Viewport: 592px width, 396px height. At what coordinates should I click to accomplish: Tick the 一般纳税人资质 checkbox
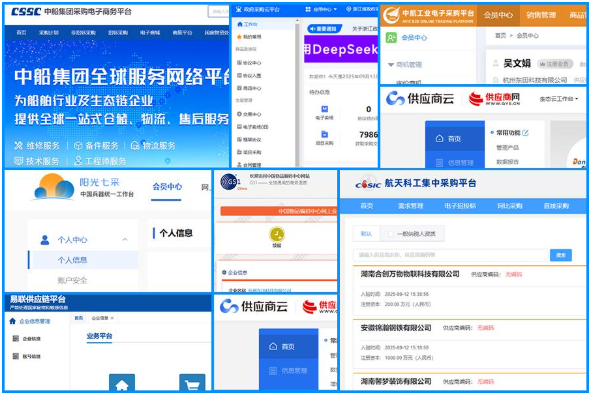pos(391,234)
